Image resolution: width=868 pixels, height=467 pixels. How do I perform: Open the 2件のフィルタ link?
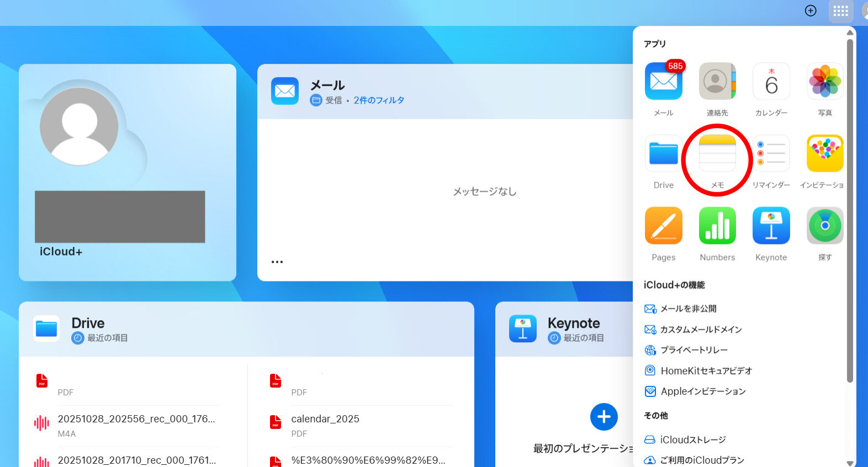tap(379, 100)
